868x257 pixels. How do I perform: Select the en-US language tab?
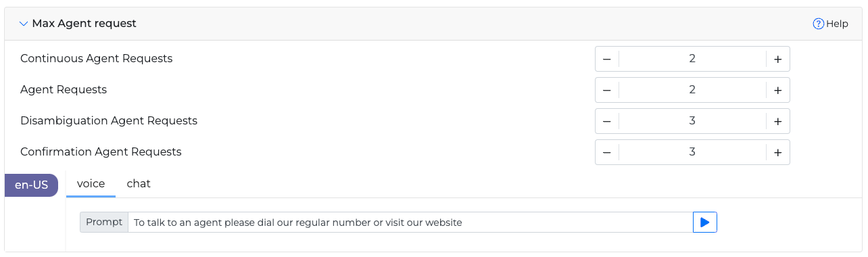(31, 185)
